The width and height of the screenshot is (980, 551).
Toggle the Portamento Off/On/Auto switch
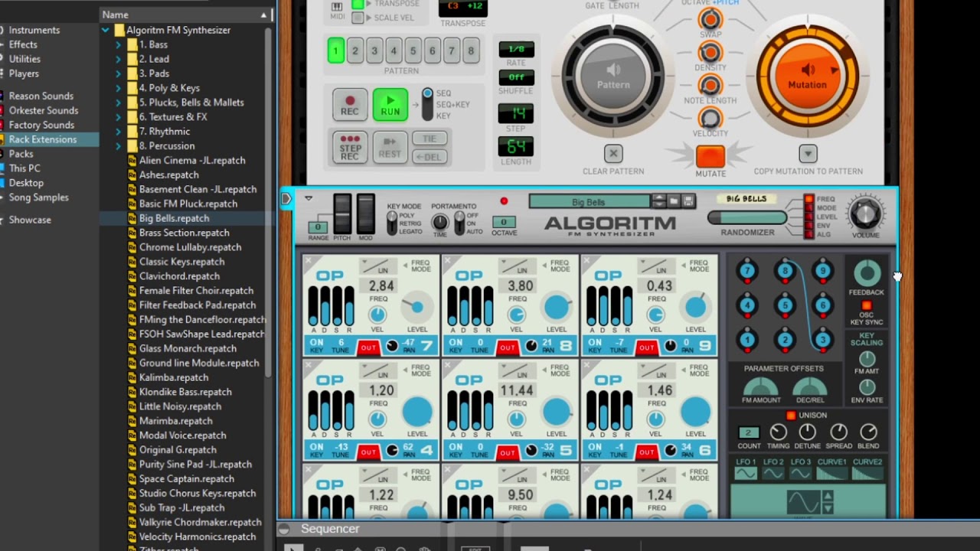tap(459, 223)
